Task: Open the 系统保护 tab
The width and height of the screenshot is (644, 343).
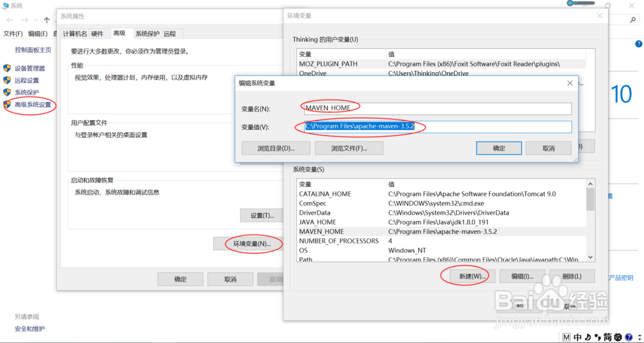Action: (x=147, y=34)
